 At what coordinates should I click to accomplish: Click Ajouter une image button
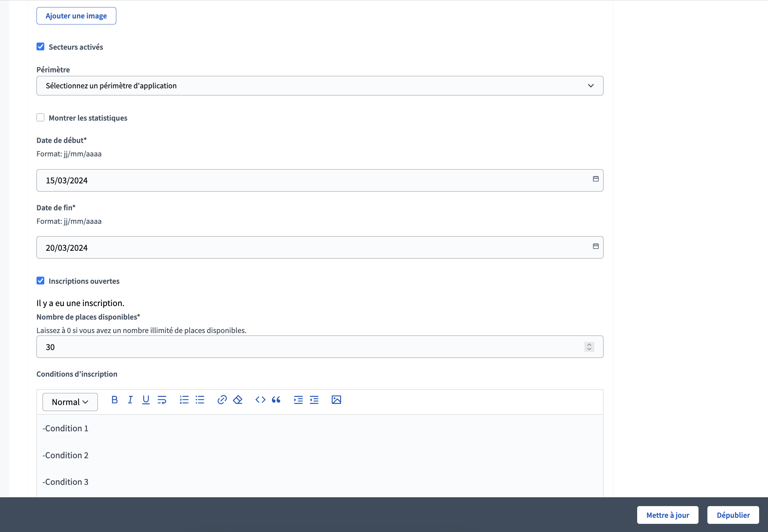76,16
